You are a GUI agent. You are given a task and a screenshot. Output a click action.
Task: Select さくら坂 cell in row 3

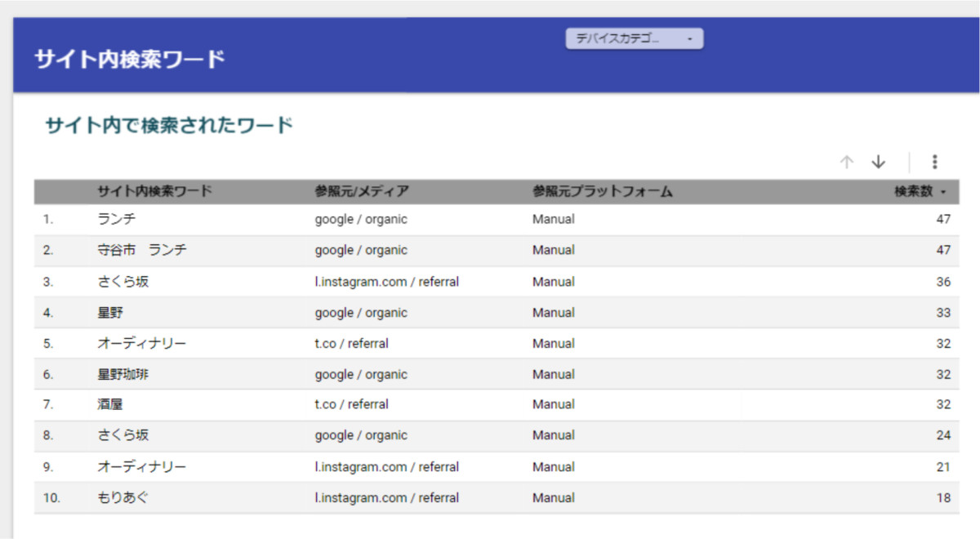click(x=123, y=282)
